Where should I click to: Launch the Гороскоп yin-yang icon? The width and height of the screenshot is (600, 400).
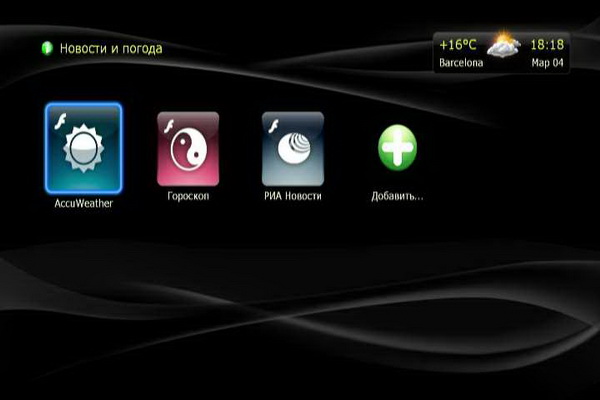click(188, 152)
